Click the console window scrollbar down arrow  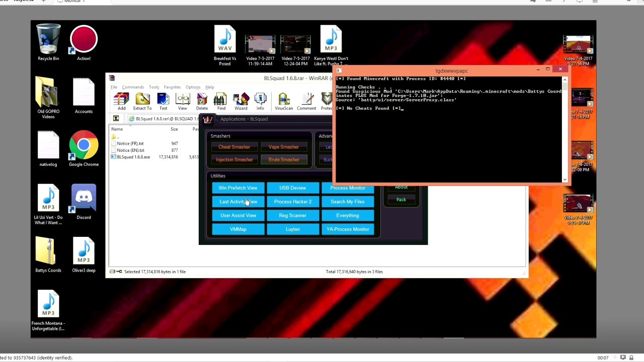coord(565,179)
